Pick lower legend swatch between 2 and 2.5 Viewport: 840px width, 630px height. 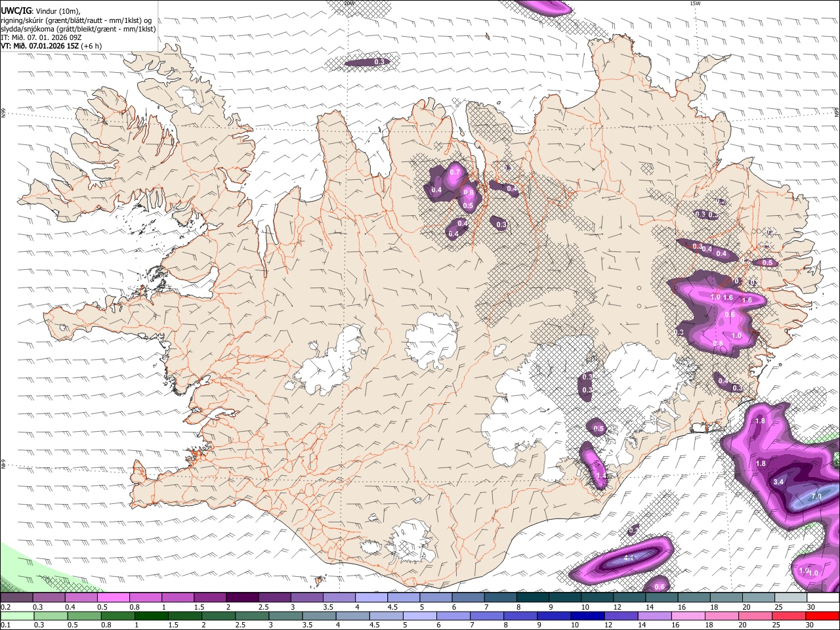[x=217, y=616]
